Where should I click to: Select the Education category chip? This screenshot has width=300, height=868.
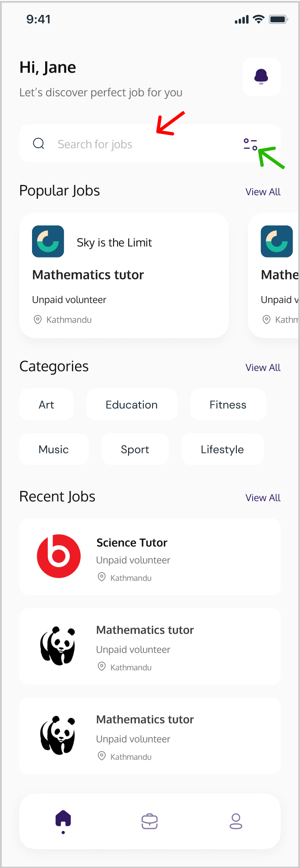(132, 405)
